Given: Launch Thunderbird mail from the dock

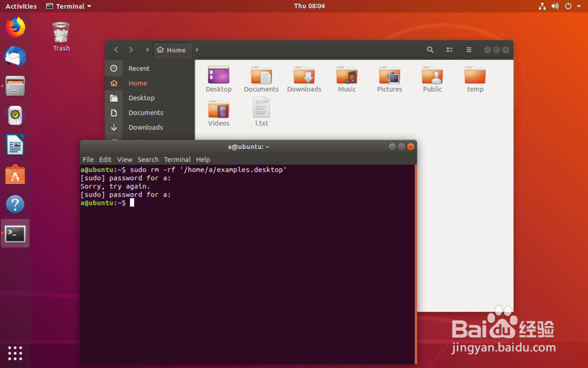Looking at the screenshot, I should [15, 57].
